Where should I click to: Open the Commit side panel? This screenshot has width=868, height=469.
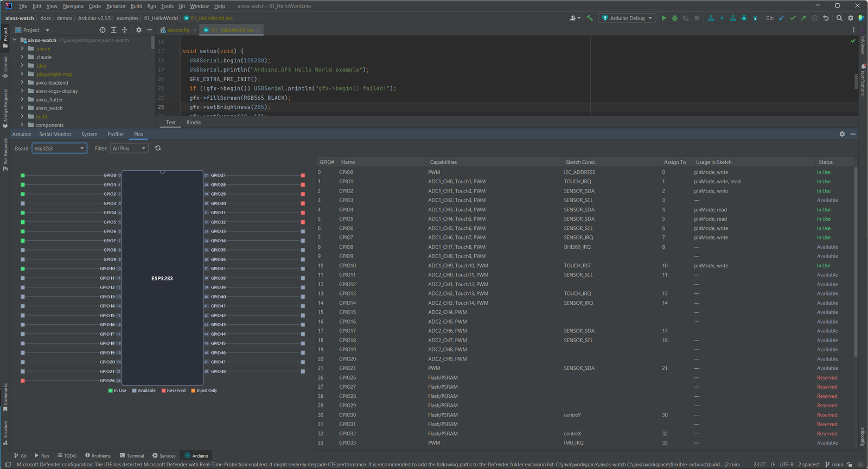[5, 67]
